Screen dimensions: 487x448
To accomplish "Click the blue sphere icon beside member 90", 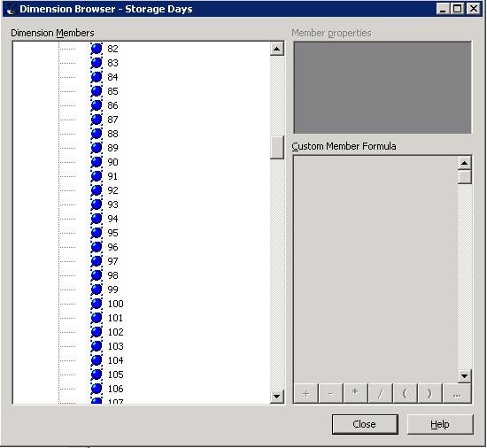I will (x=97, y=162).
